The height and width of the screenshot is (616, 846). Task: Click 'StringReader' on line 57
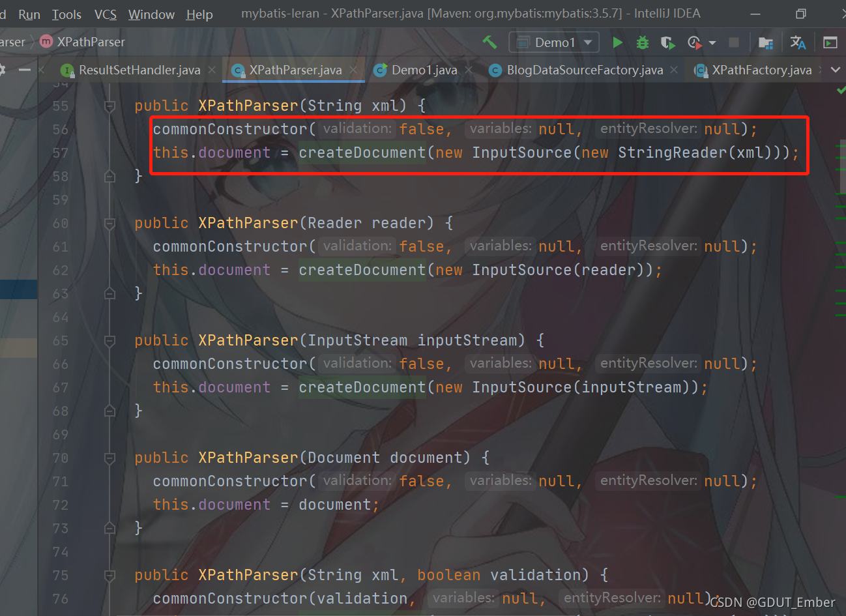click(x=672, y=153)
